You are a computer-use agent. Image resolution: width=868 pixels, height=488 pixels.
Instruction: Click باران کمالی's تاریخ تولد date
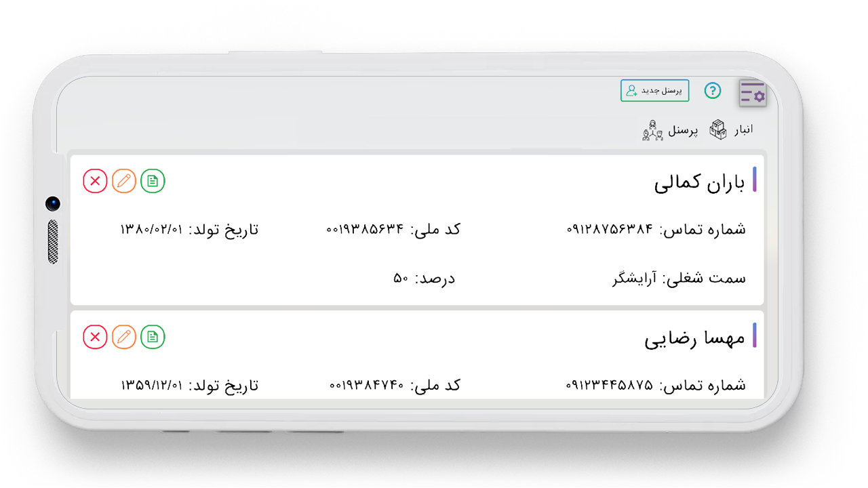click(152, 230)
